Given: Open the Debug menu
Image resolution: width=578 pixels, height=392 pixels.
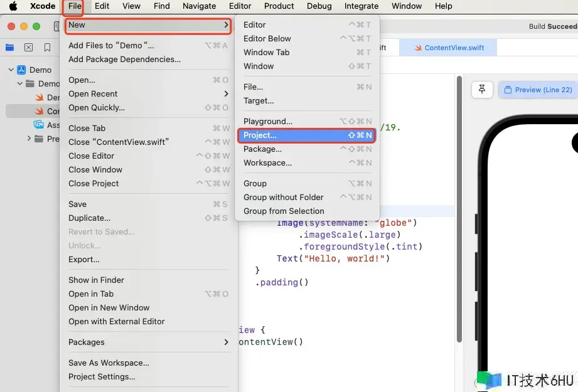Looking at the screenshot, I should pyautogui.click(x=319, y=6).
